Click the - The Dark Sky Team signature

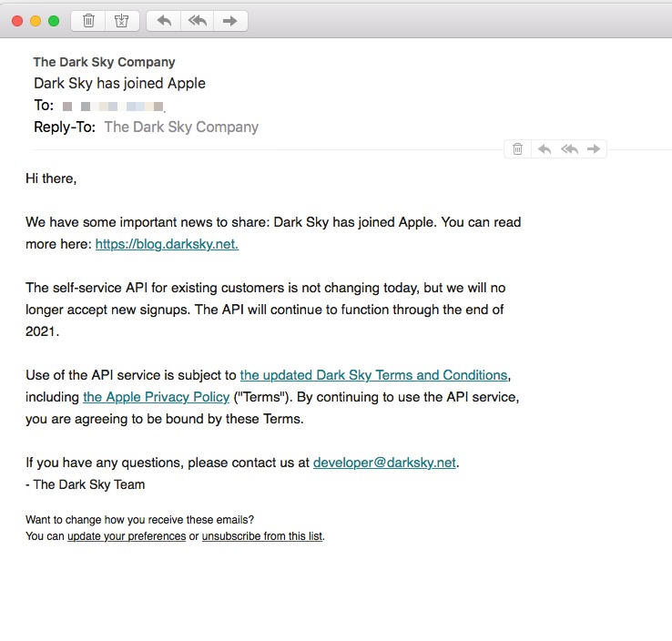click(x=86, y=484)
